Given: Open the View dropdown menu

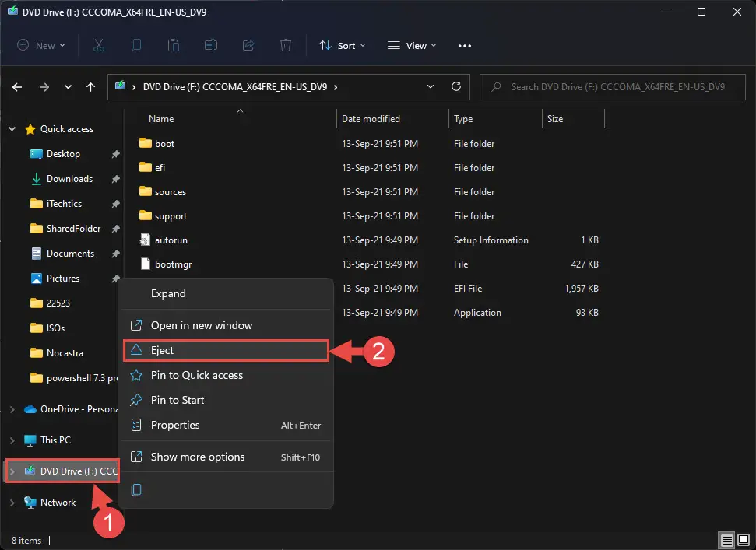Looking at the screenshot, I should coord(412,45).
